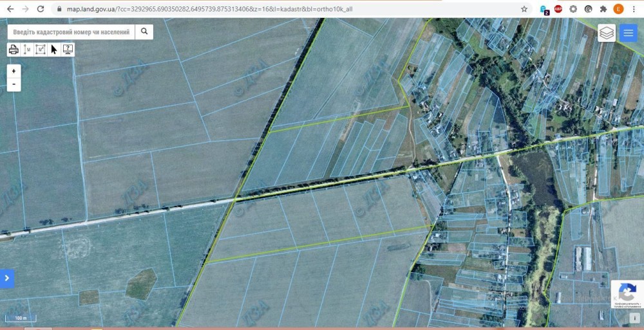Expand the left side panel arrow

7,279
